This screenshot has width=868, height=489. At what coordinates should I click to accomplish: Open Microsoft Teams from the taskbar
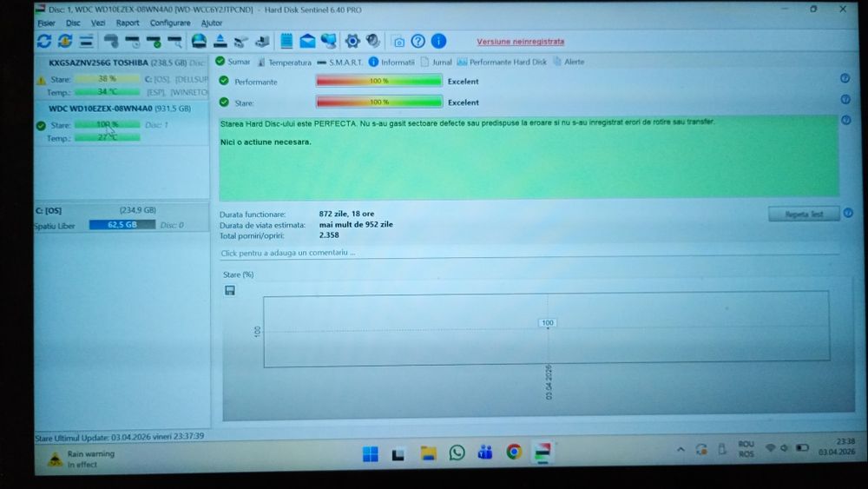point(485,453)
